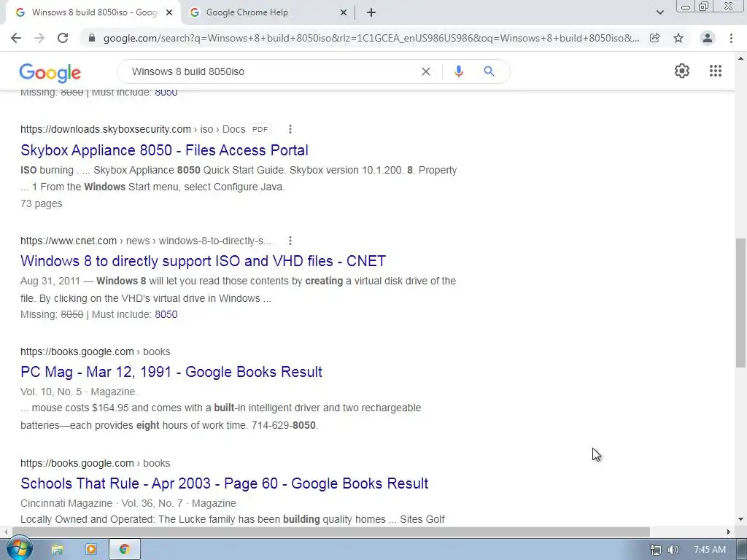
Task: Click the forward navigation arrow
Action: [x=39, y=38]
